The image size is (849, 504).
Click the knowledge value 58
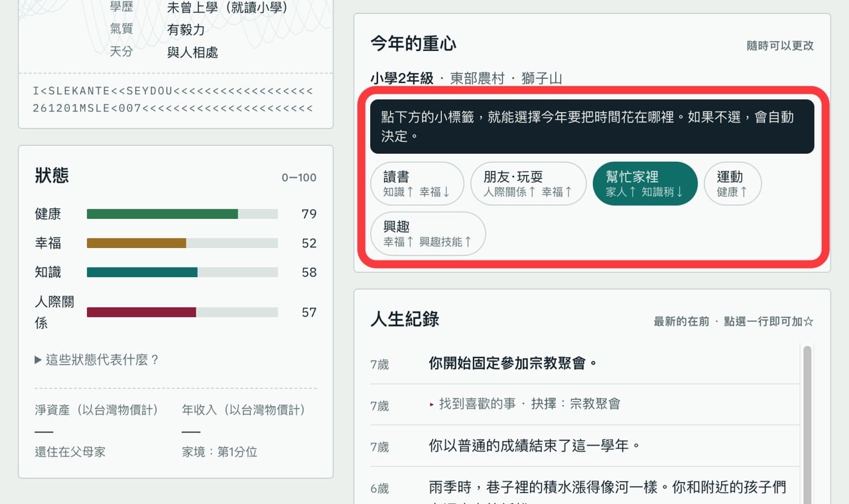coord(309,273)
